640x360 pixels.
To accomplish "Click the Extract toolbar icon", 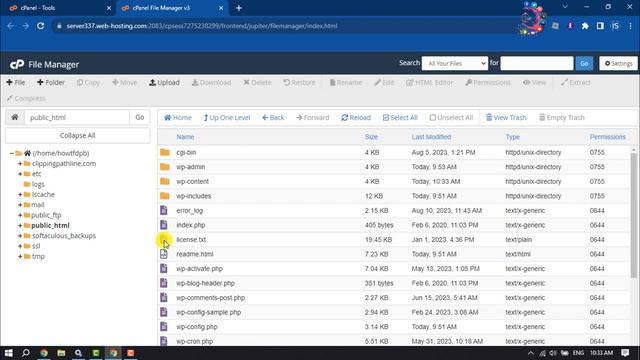I will [x=575, y=82].
